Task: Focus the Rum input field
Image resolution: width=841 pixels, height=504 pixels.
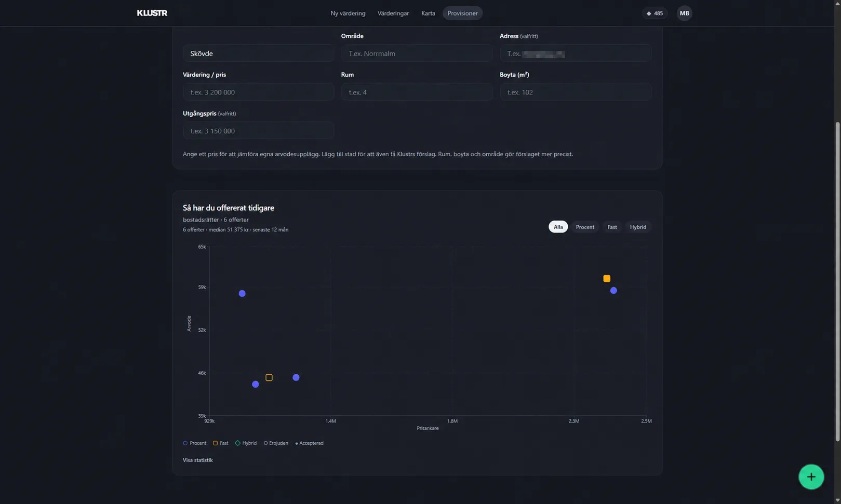Action: pos(417,92)
